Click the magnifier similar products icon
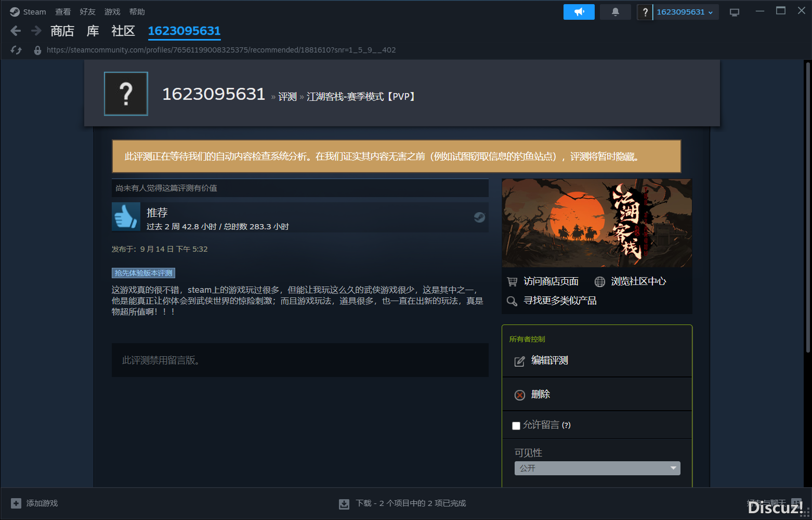 512,301
